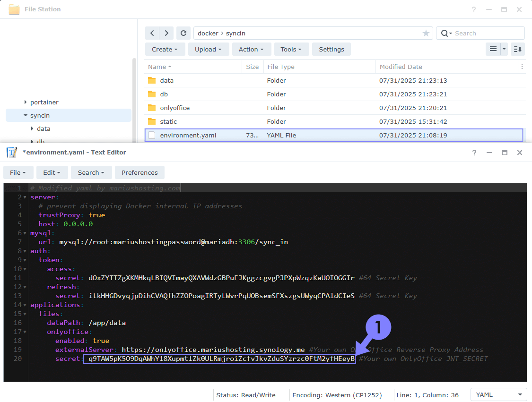
Task: Click the Text Editor app icon
Action: pyautogui.click(x=12, y=153)
